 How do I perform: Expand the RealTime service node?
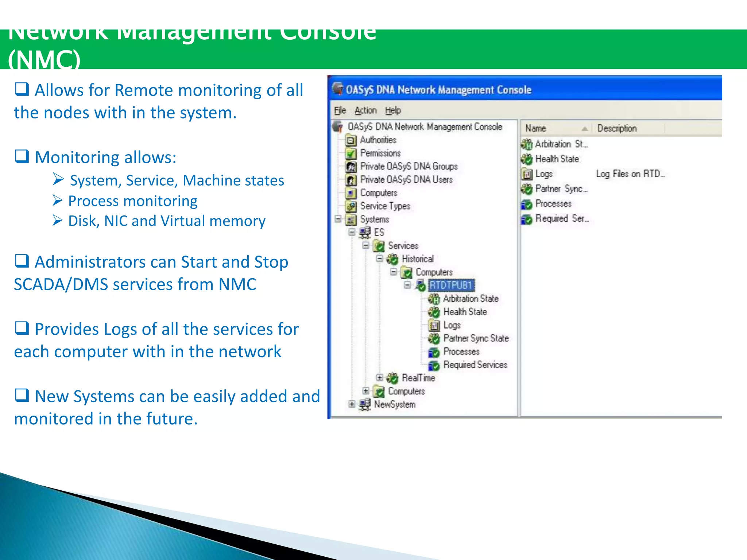tap(380, 378)
